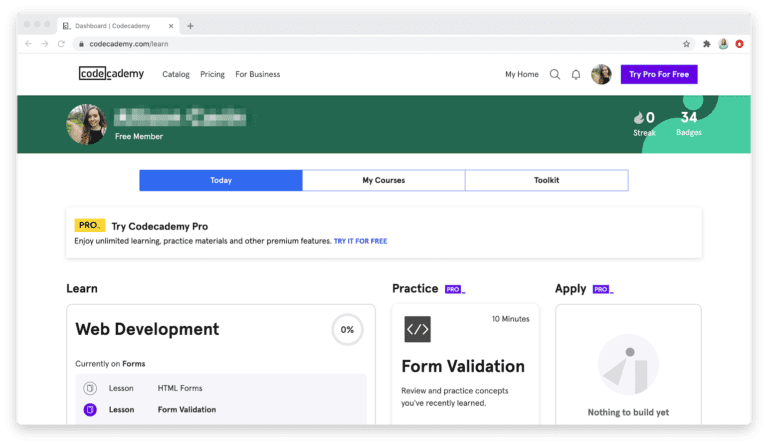Click the purple Form Validation lesson icon

[90, 409]
